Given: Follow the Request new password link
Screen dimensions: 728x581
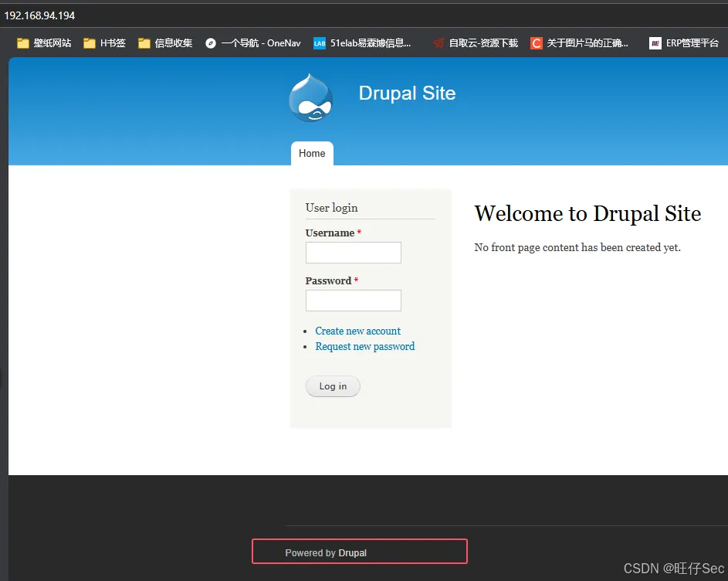Looking at the screenshot, I should coord(365,346).
